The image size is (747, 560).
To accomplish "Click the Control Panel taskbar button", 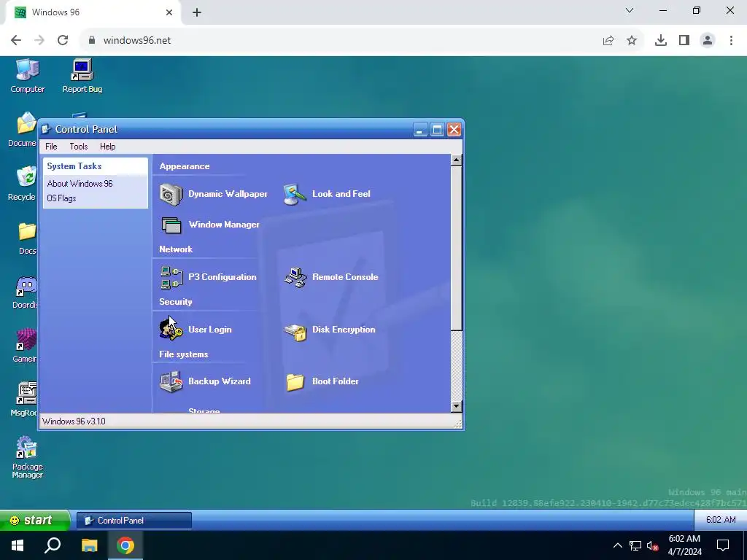I will click(x=134, y=521).
